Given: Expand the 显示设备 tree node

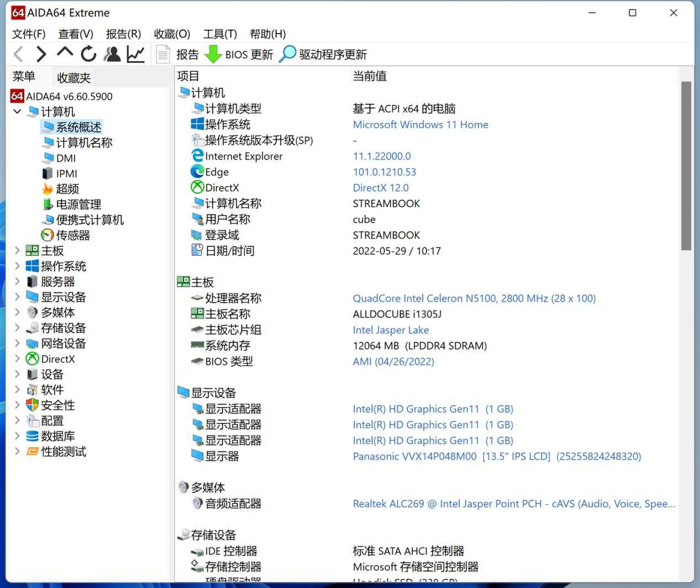Looking at the screenshot, I should [17, 297].
